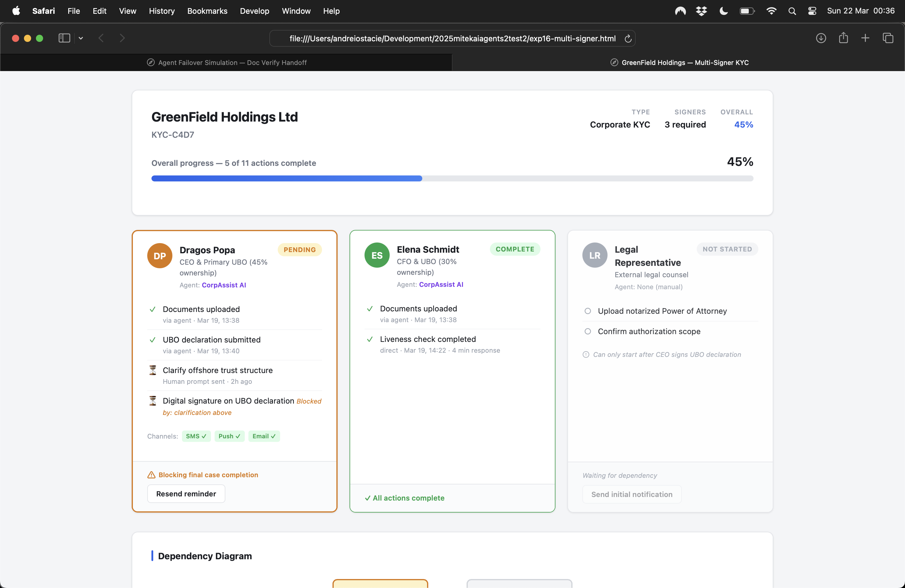
Task: Toggle the Email channel chip
Action: pyautogui.click(x=264, y=436)
